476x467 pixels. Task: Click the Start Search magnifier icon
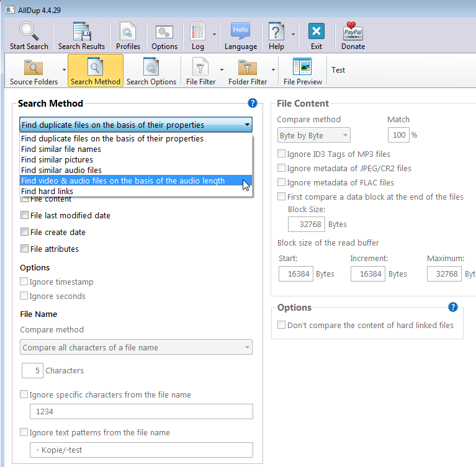(x=29, y=32)
